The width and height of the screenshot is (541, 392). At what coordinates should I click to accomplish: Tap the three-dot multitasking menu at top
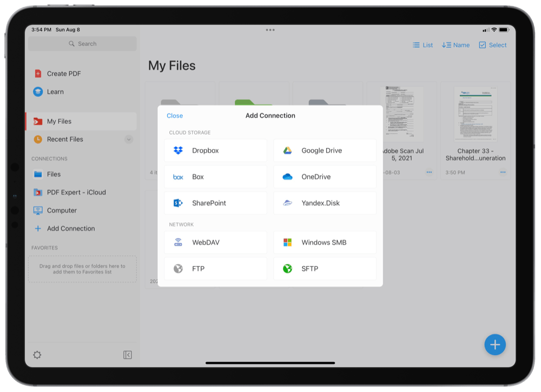(270, 30)
